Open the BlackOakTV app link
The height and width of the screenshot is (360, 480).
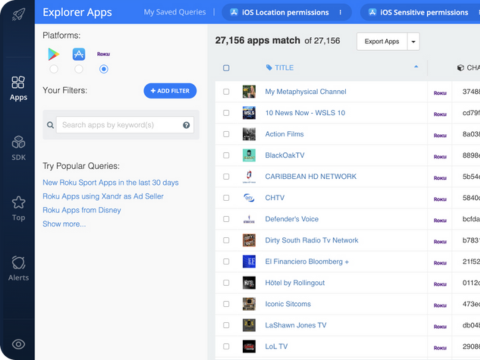click(x=285, y=155)
